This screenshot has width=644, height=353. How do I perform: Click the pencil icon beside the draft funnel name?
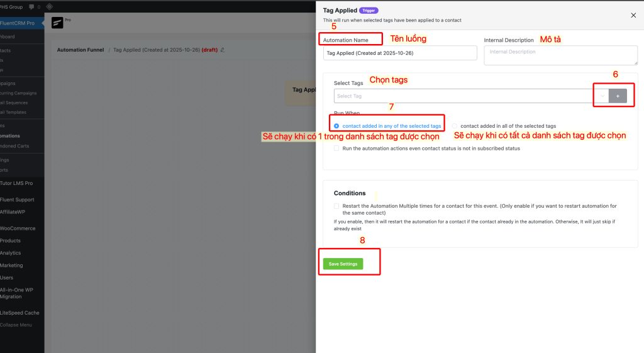coord(223,50)
